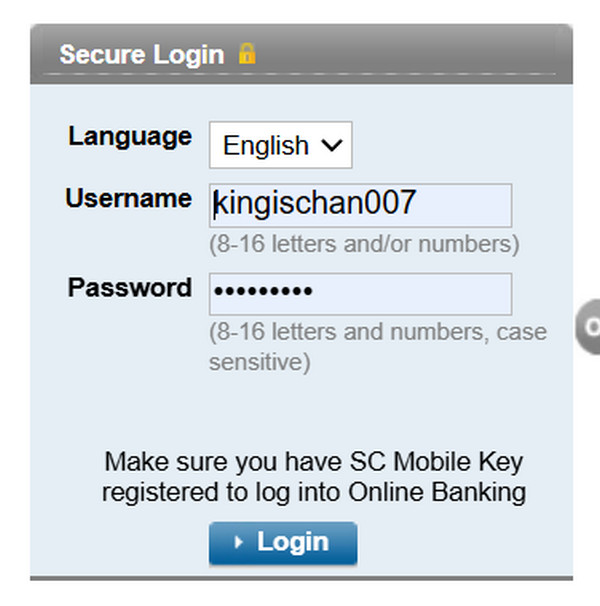Viewport: 600px width, 606px height.
Task: Click the Secure Login header title
Action: click(x=141, y=54)
